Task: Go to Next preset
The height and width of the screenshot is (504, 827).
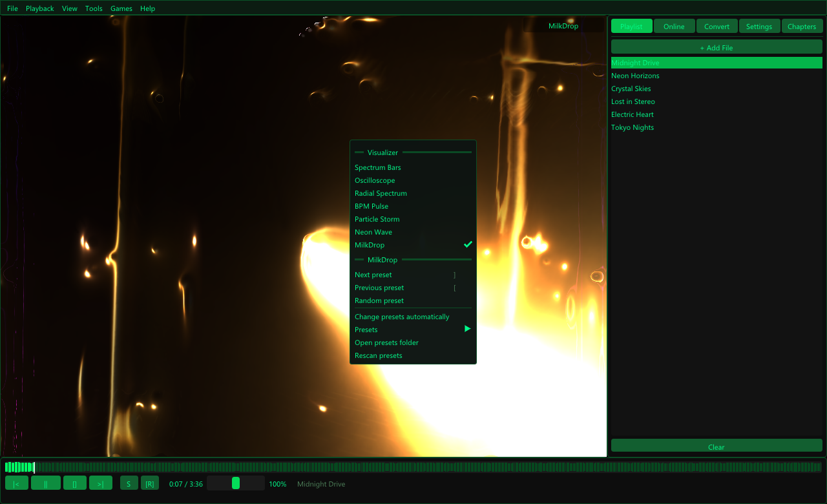Action: pyautogui.click(x=413, y=275)
